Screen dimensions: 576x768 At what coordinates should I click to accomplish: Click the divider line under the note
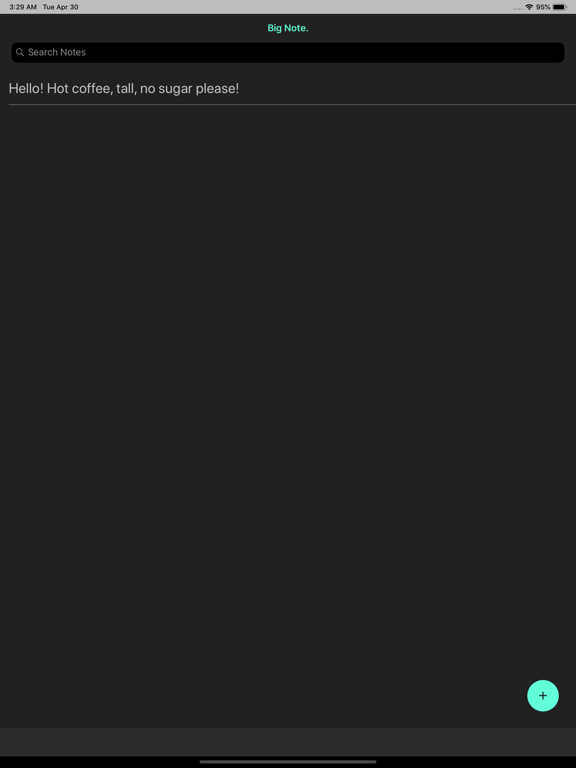point(292,104)
